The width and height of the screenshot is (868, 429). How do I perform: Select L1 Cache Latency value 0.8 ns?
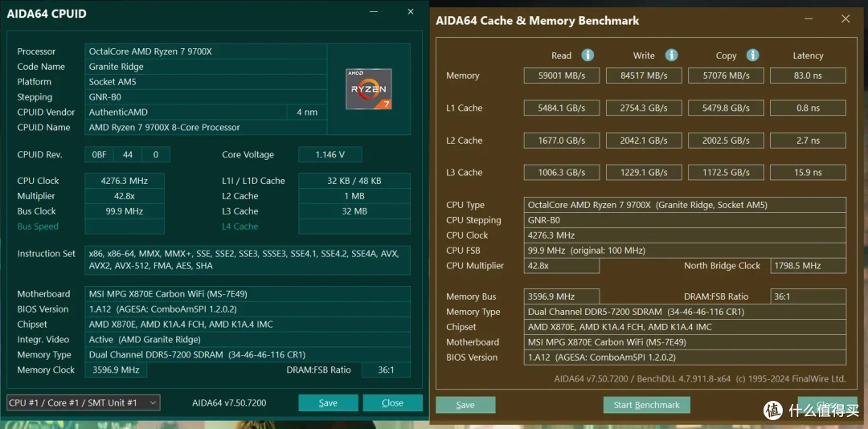pos(808,108)
